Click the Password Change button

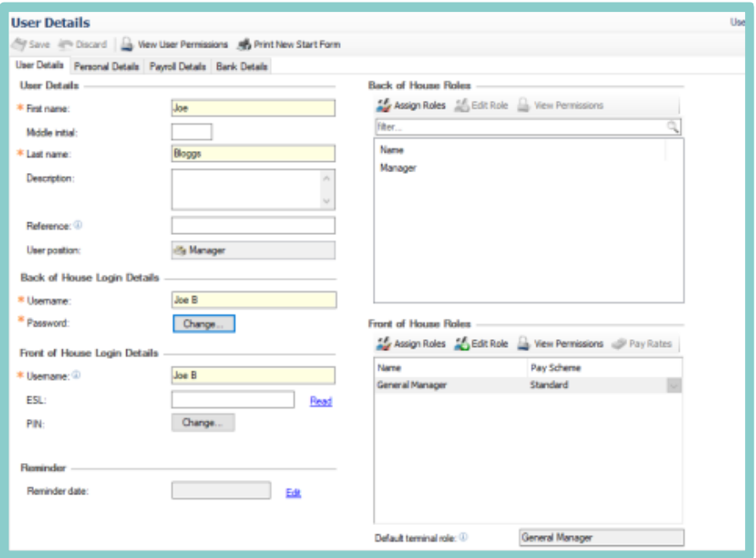pyautogui.click(x=203, y=324)
